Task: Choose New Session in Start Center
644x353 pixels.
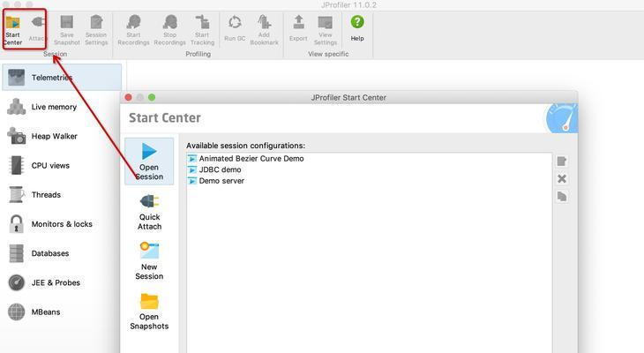Action: pyautogui.click(x=149, y=261)
